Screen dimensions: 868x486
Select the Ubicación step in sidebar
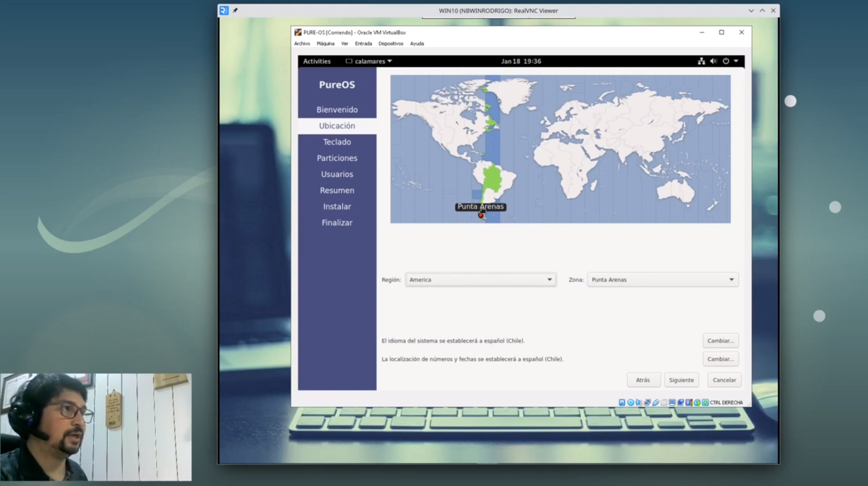337,126
